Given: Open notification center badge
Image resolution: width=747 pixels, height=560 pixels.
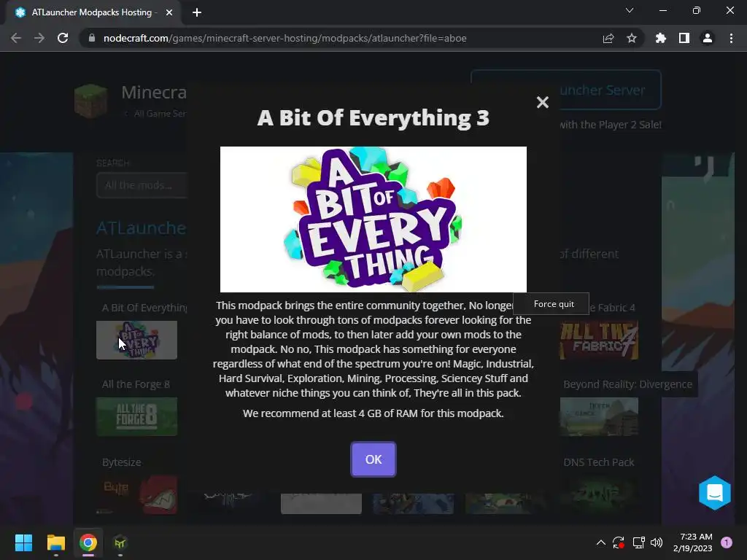Looking at the screenshot, I should (727, 542).
